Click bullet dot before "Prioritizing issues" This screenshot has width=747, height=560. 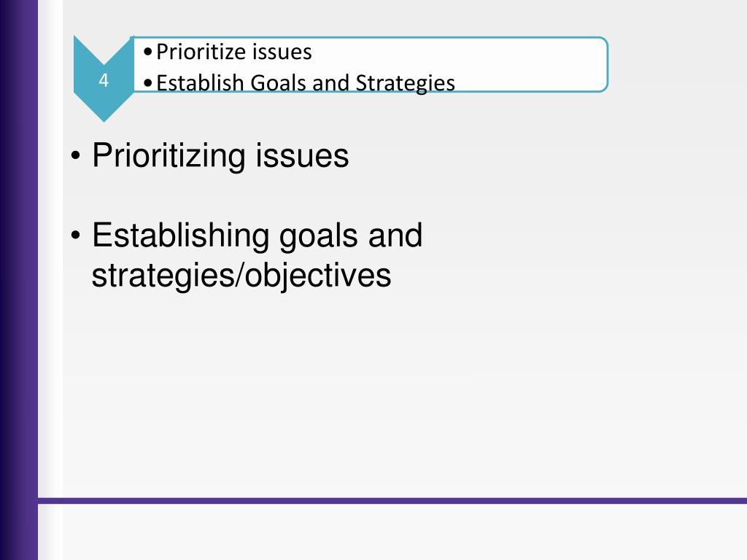pyautogui.click(x=75, y=156)
